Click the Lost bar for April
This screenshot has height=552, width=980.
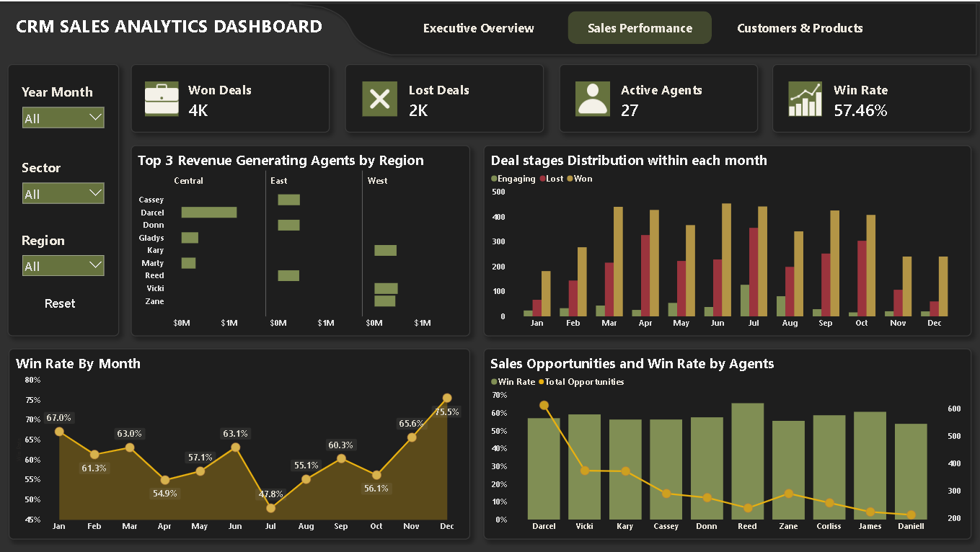[645, 275]
